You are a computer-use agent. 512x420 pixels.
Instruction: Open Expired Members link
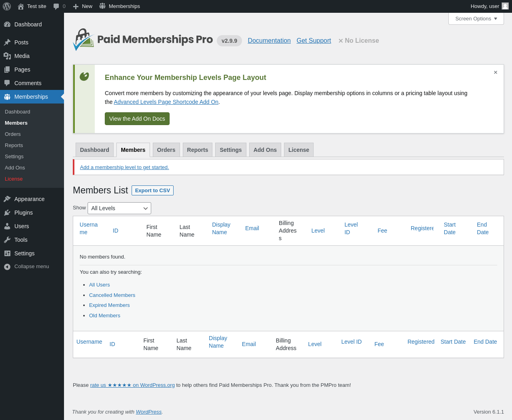[x=109, y=305]
